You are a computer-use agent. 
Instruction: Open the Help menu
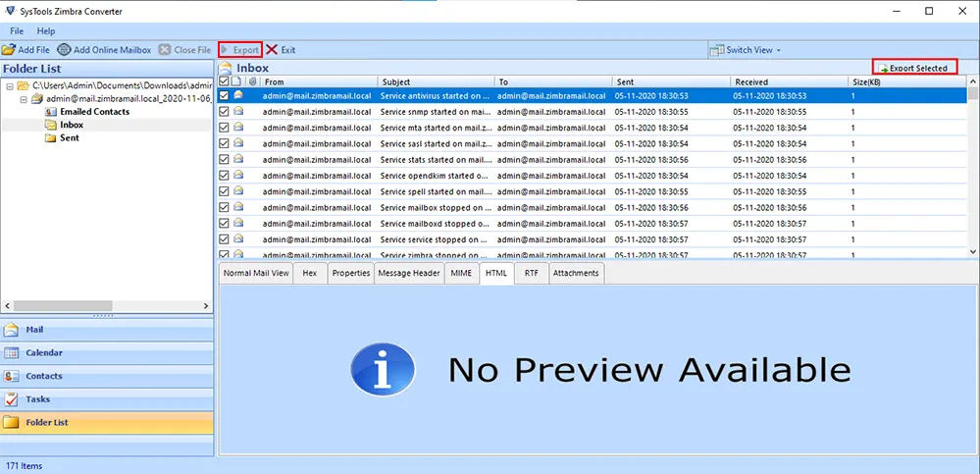(x=46, y=30)
